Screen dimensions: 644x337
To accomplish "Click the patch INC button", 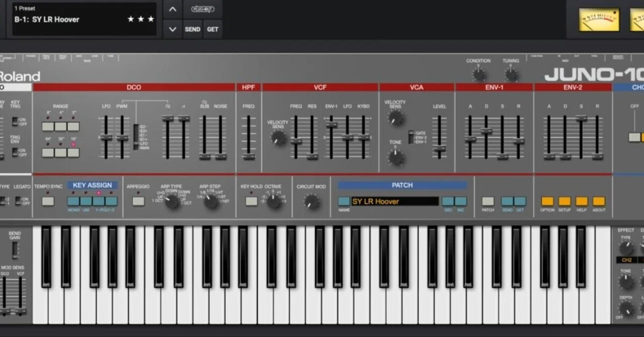I will click(x=460, y=201).
